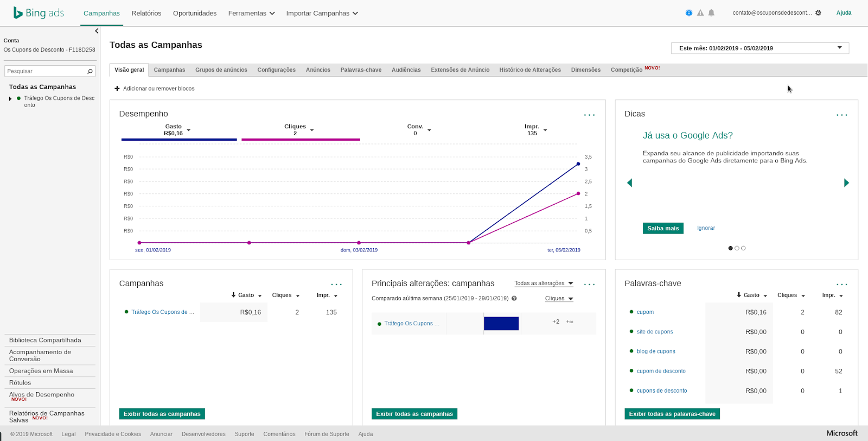Image resolution: width=868 pixels, height=441 pixels.
Task: Open Dicas block options ellipsis
Action: pyautogui.click(x=841, y=115)
